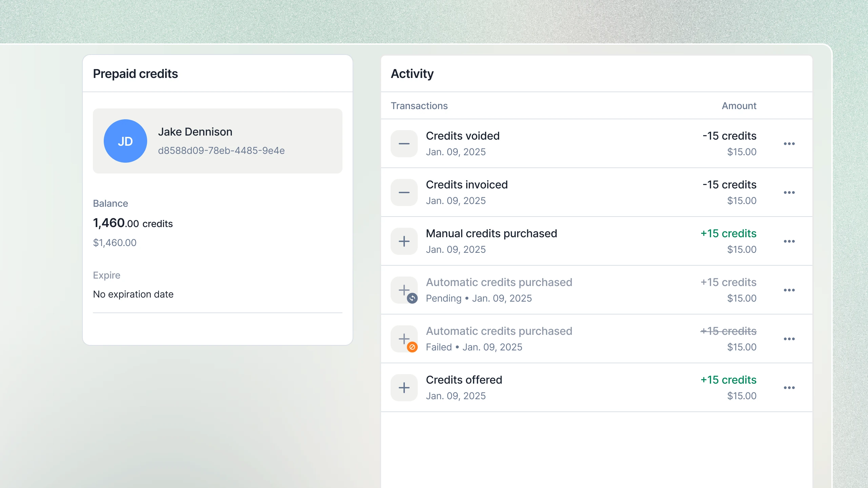The height and width of the screenshot is (488, 868).
Task: Click green +15 credits on Credits offered
Action: point(728,380)
